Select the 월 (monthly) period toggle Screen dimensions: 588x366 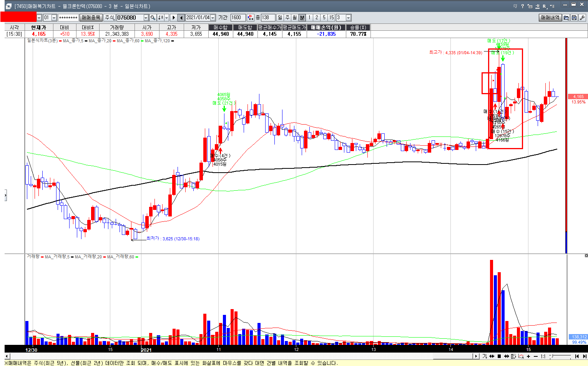[294, 18]
